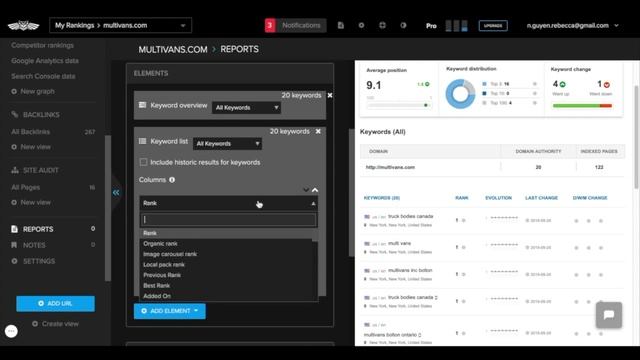Click truck bodies canada keyword
The width and height of the screenshot is (640, 360).
tap(411, 216)
